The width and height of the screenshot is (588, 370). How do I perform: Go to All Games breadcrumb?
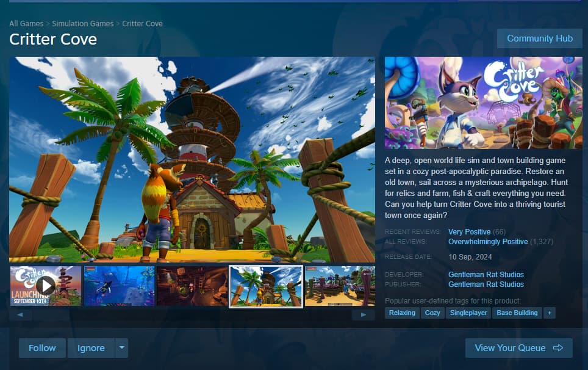(x=26, y=23)
